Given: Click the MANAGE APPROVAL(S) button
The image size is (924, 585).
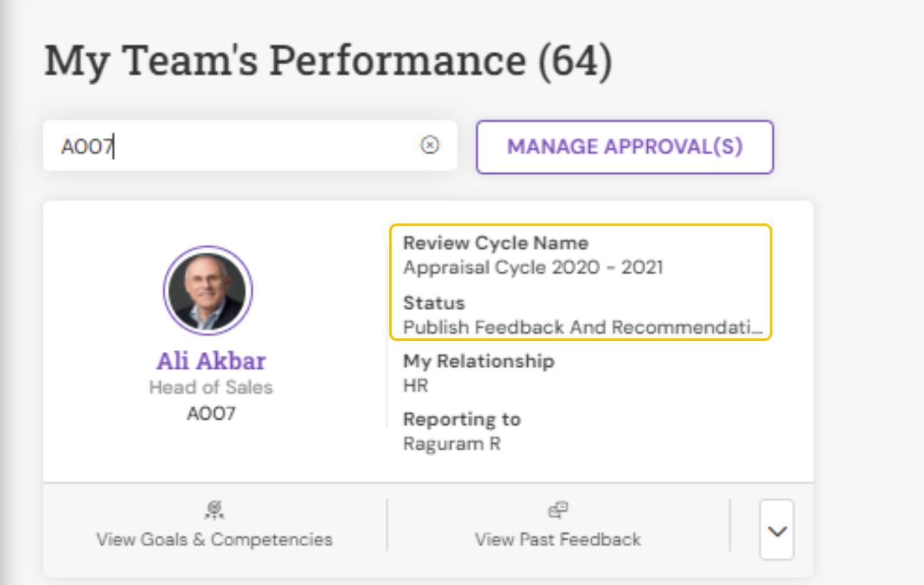Looking at the screenshot, I should (625, 147).
